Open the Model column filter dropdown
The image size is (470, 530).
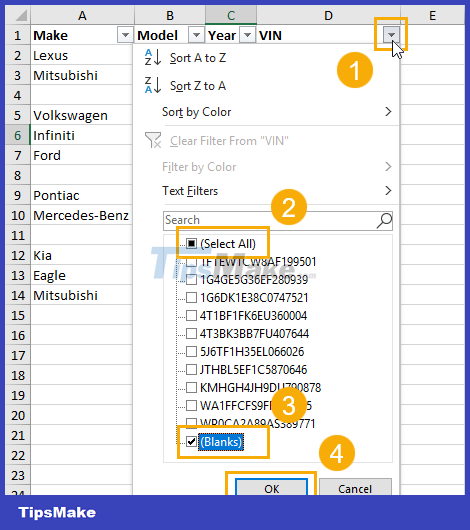pos(196,35)
